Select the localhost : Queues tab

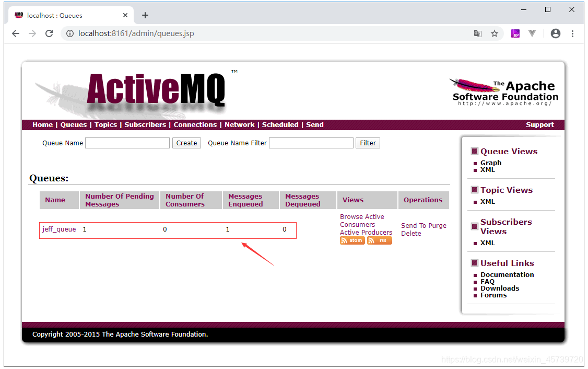pyautogui.click(x=71, y=15)
